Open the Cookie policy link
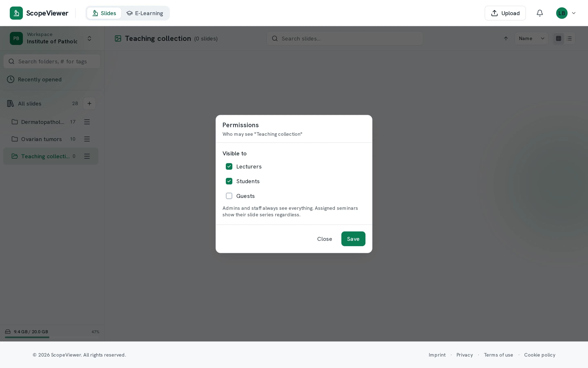The height and width of the screenshot is (368, 588). 540,355
